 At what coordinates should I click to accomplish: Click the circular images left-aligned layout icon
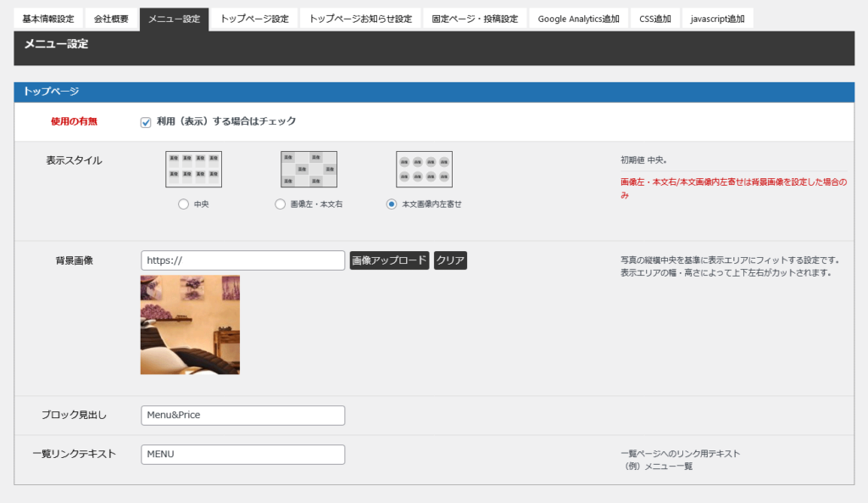(x=424, y=169)
